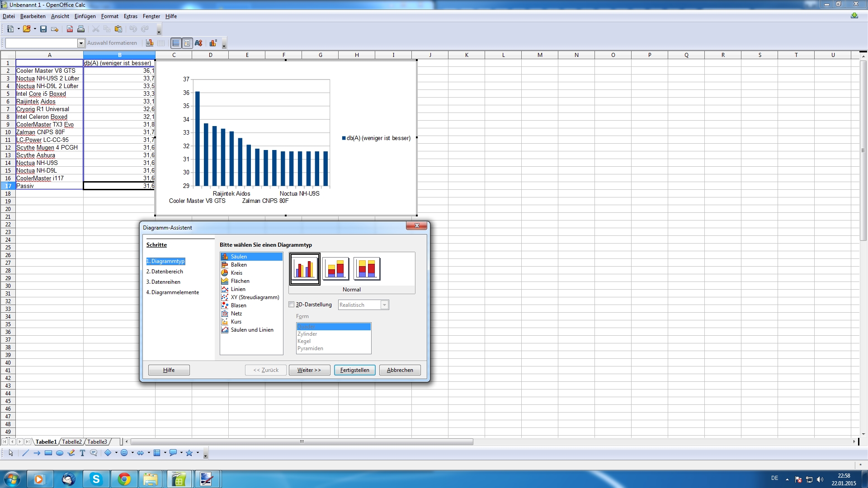Select the symbol shapes smiley tool

pos(124,453)
